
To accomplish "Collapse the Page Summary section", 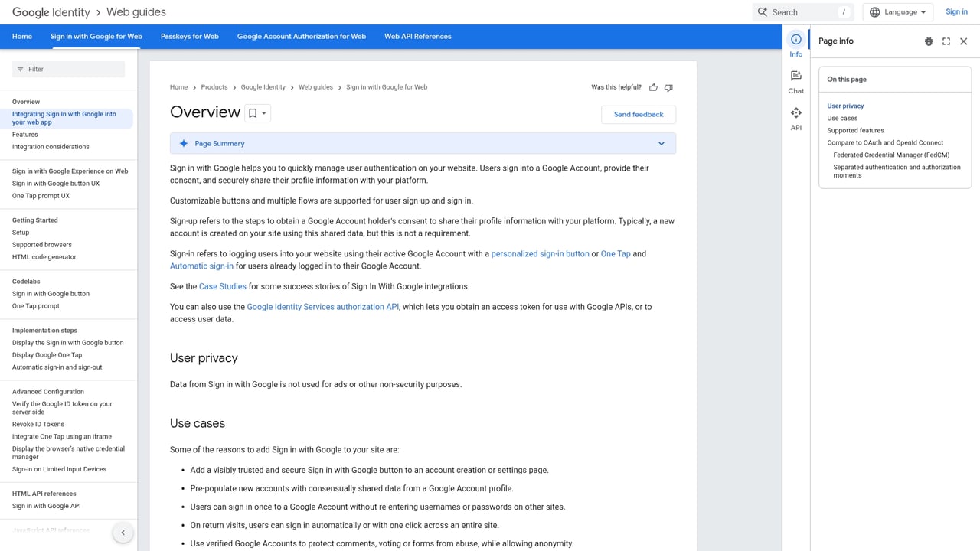I will pos(661,143).
